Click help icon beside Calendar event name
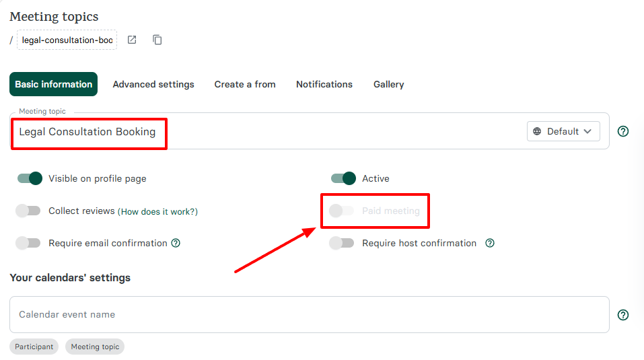The height and width of the screenshot is (360, 644). (x=623, y=315)
